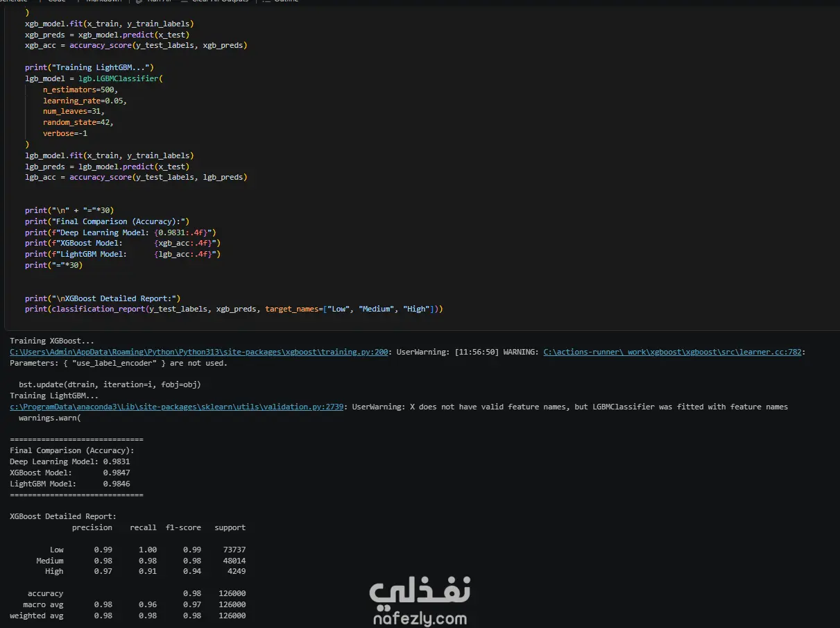This screenshot has width=840, height=628.
Task: Open the xgboost training.py:200 file link
Action: pos(198,352)
